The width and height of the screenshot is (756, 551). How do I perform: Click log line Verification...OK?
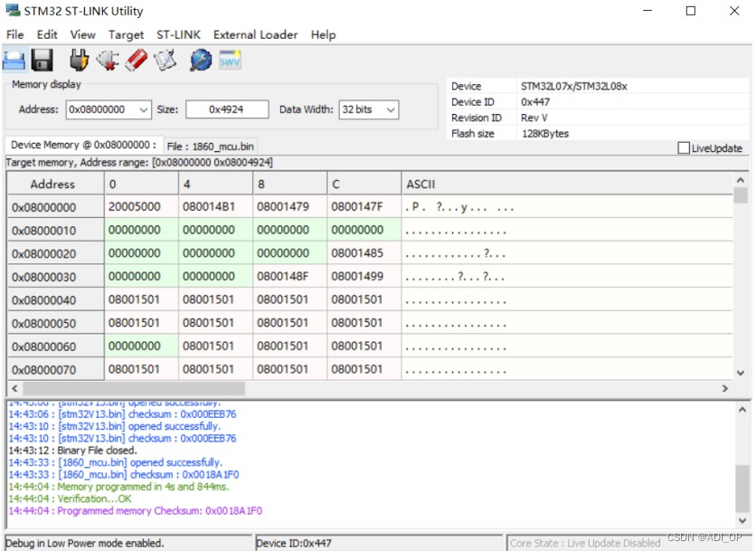click(70, 499)
